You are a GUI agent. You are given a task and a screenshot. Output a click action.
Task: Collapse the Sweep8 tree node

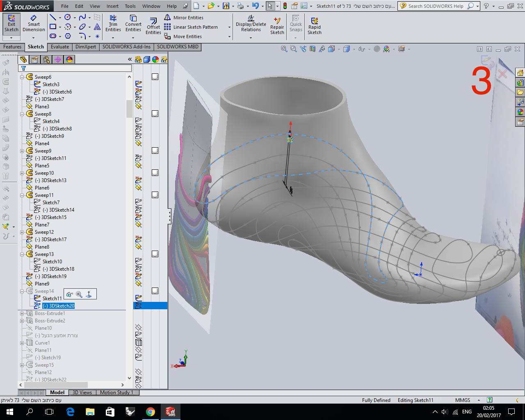22,114
